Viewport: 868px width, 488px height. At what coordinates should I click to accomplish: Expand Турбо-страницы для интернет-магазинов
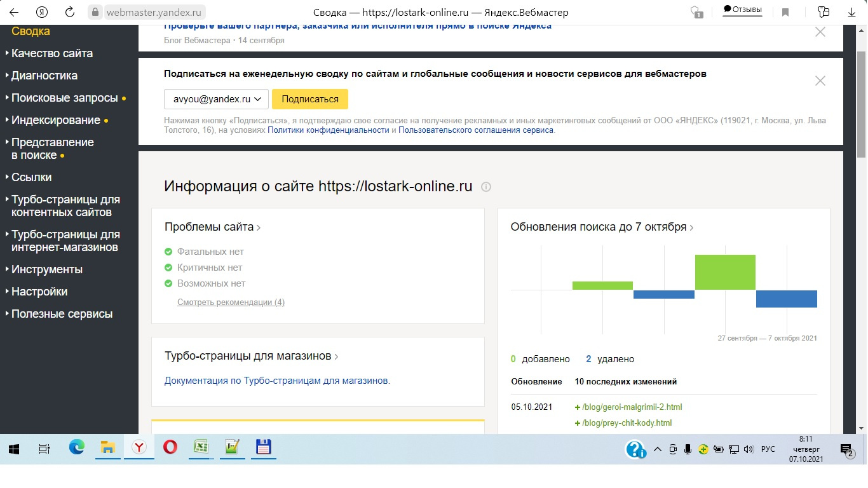click(65, 241)
